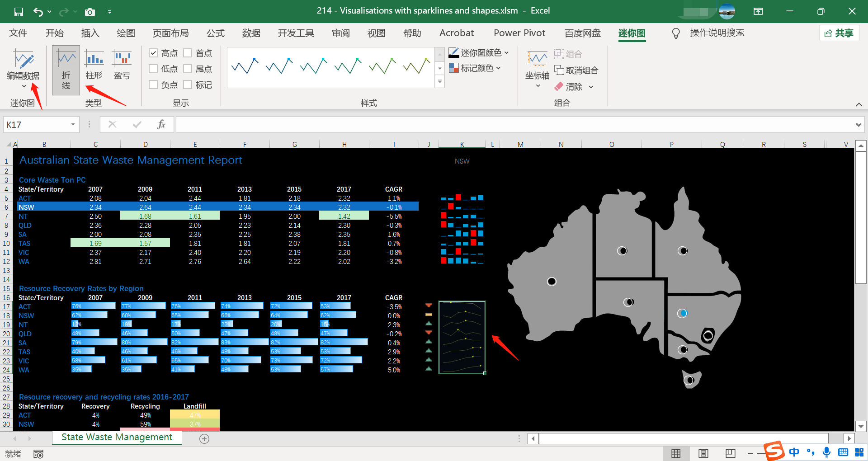Viewport: 868px width, 461px height.
Task: Click the Sogou soft keyboard icon
Action: [x=843, y=452]
